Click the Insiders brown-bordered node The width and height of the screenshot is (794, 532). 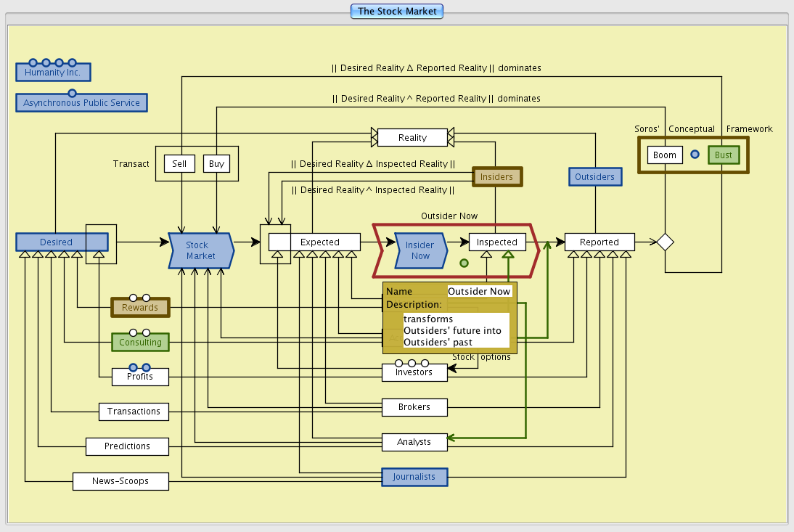[x=496, y=176]
